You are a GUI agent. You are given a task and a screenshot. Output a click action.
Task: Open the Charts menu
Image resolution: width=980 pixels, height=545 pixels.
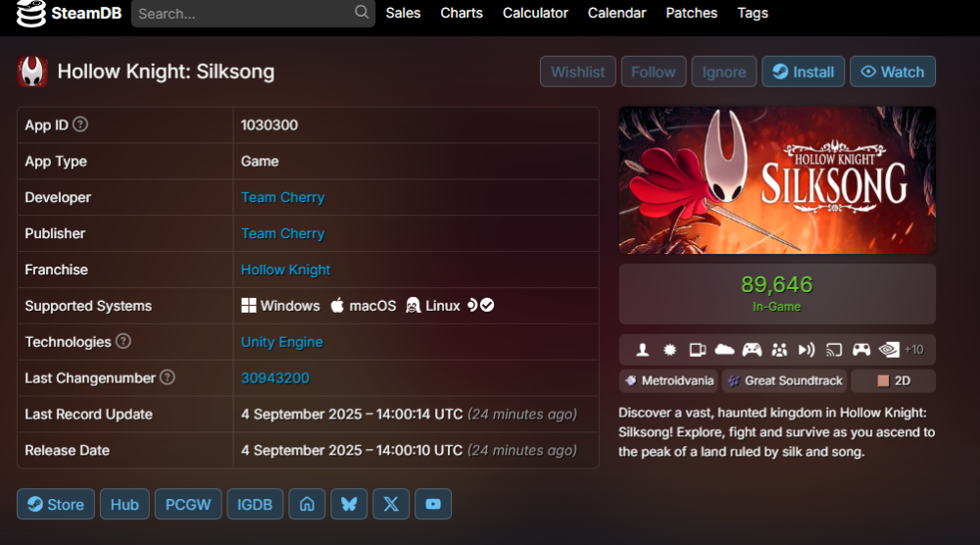(x=462, y=13)
